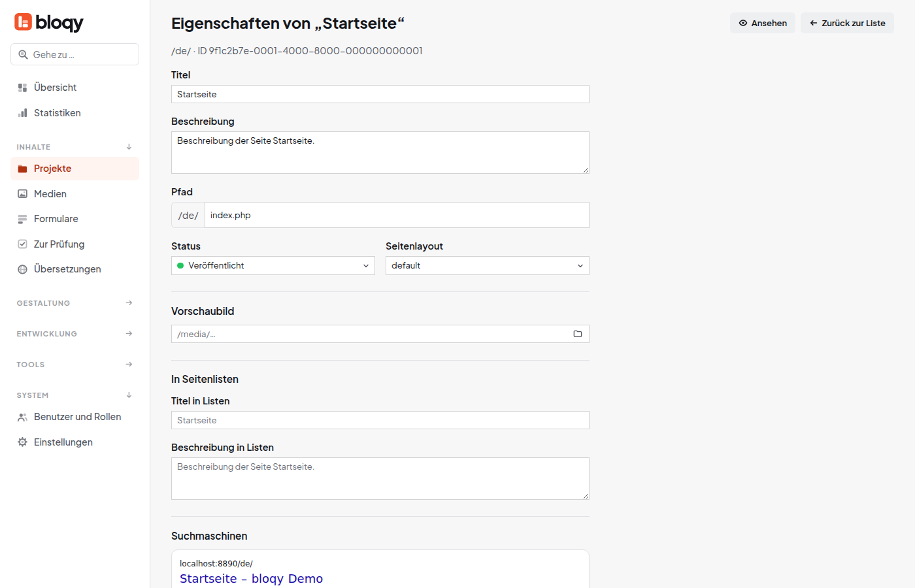915x588 pixels.
Task: Click the Suchmaschinen heading
Action: pos(209,536)
